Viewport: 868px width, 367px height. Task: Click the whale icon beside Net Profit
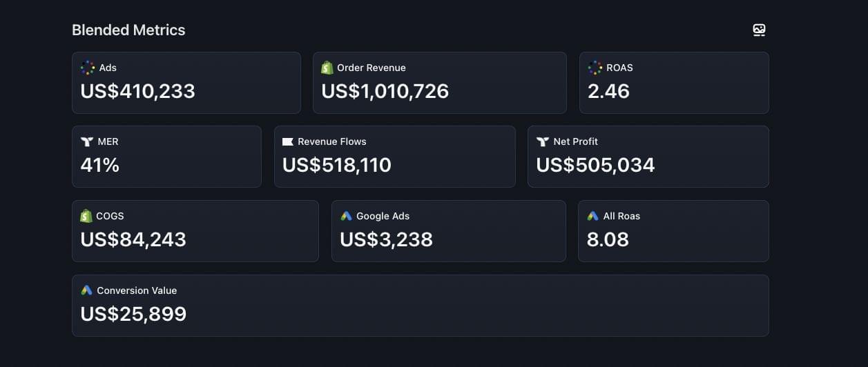point(542,141)
